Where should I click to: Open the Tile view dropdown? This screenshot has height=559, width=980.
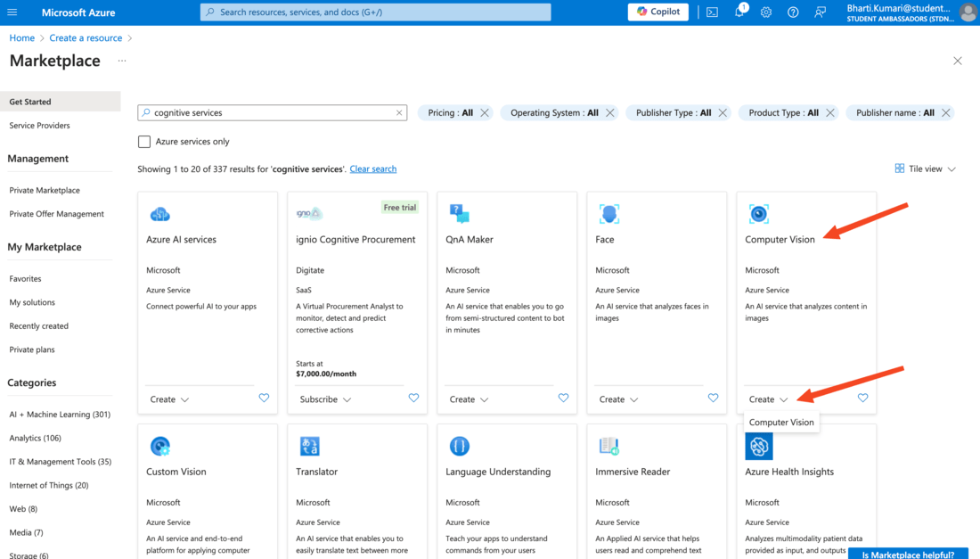[926, 169]
